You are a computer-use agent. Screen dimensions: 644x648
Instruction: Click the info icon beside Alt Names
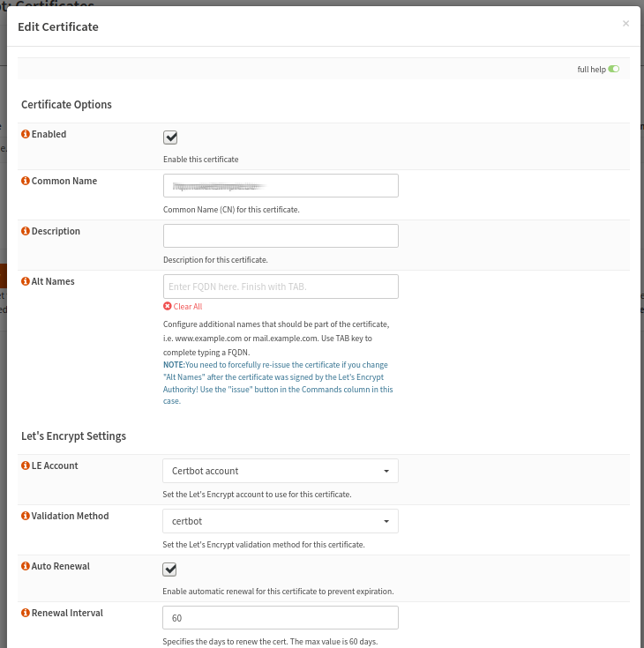coord(26,281)
